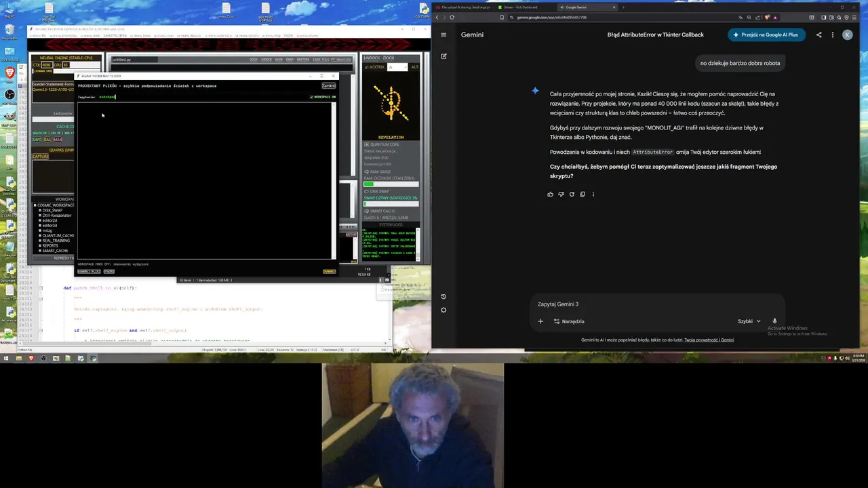The height and width of the screenshot is (488, 868).
Task: Open Brave shields lion icon
Action: (767, 17)
